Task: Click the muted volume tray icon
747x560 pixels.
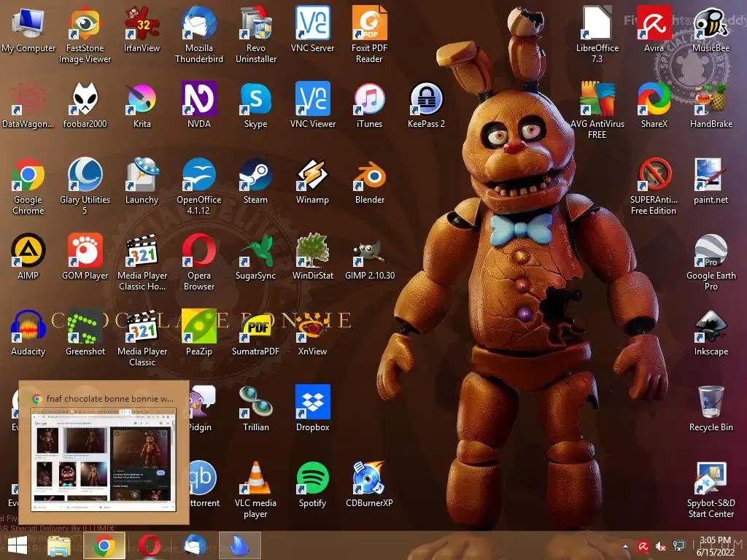Action: (x=660, y=547)
